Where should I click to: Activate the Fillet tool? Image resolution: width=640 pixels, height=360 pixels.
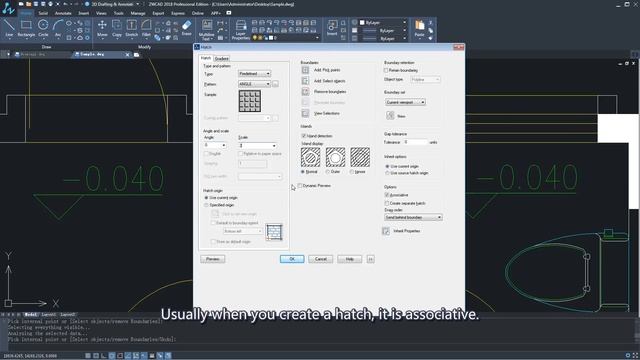point(146,28)
